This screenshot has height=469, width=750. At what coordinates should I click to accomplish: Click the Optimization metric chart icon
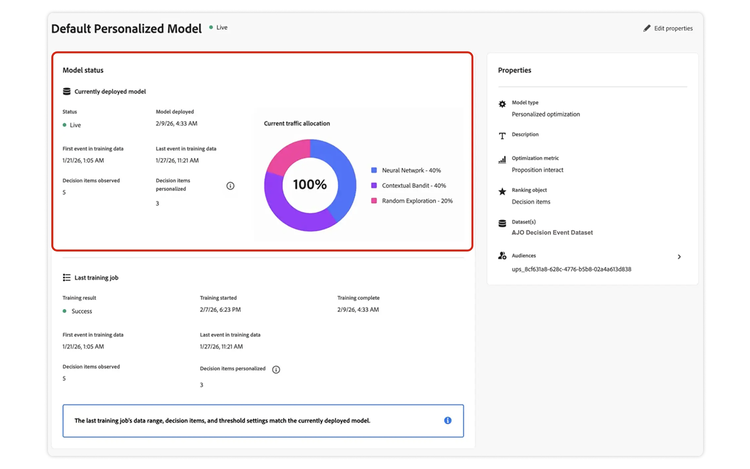tap(502, 160)
